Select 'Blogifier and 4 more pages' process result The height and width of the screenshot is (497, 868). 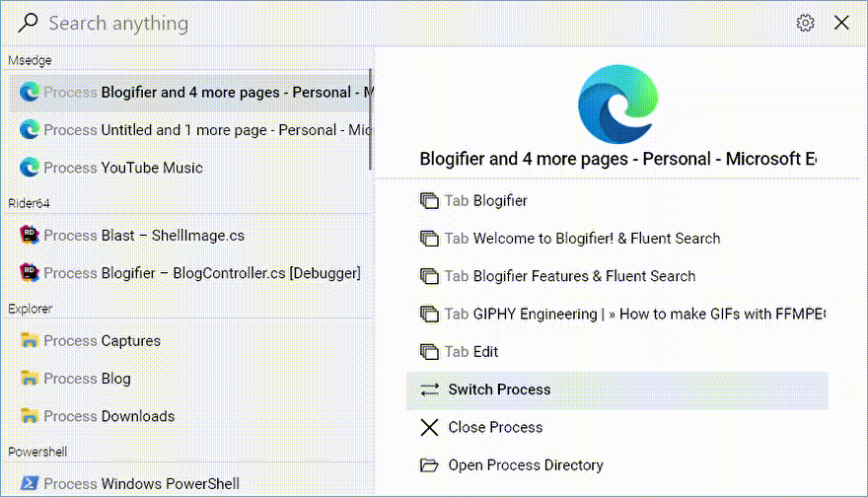pyautogui.click(x=191, y=92)
